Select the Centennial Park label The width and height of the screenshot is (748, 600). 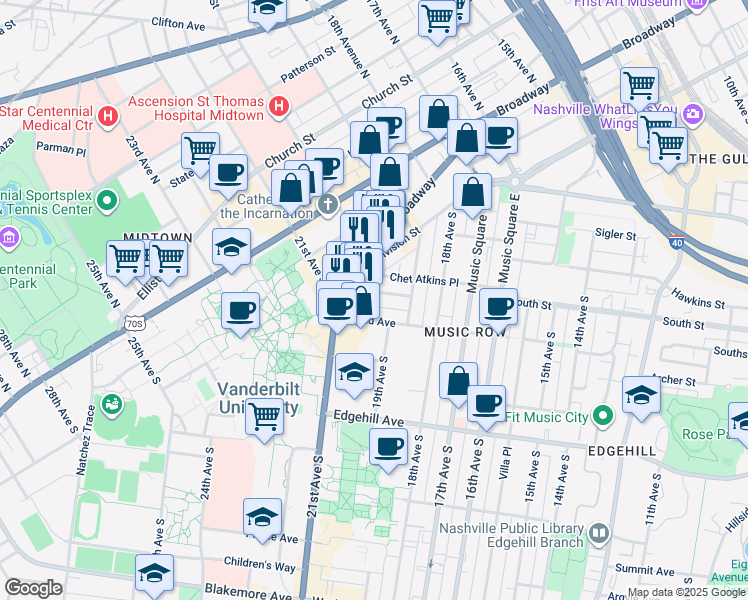point(28,276)
